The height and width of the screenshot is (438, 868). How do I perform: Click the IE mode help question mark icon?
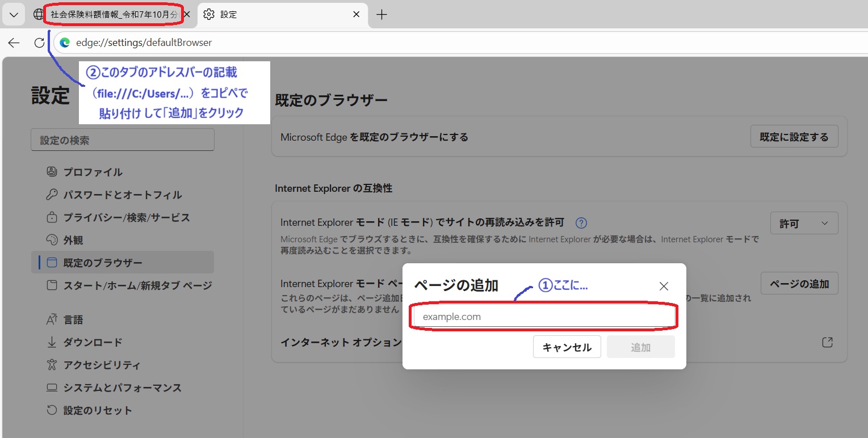pyautogui.click(x=581, y=222)
